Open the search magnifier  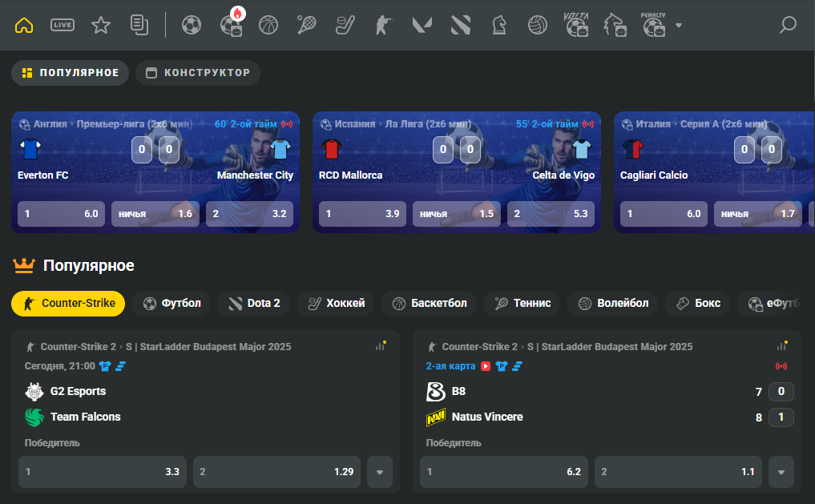[788, 24]
